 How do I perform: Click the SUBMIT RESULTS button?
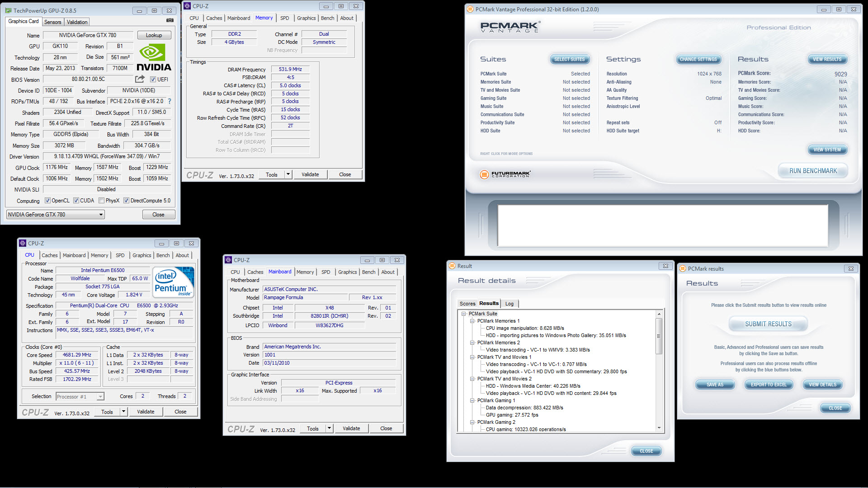click(768, 324)
